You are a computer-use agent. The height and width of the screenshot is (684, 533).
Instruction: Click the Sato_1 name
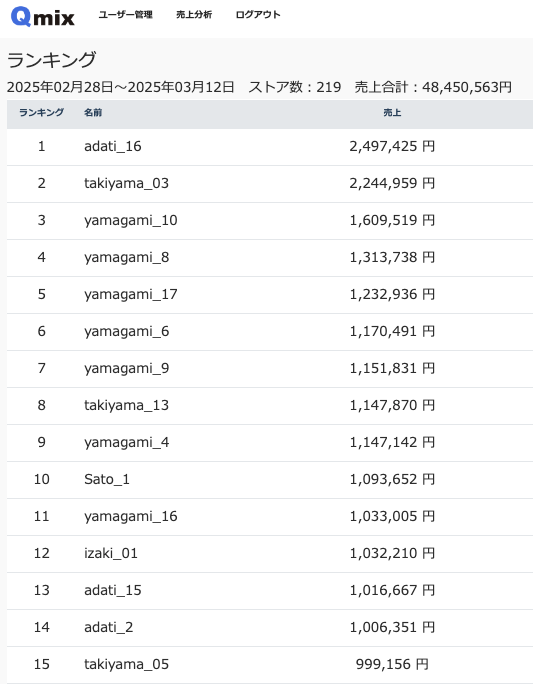(107, 479)
